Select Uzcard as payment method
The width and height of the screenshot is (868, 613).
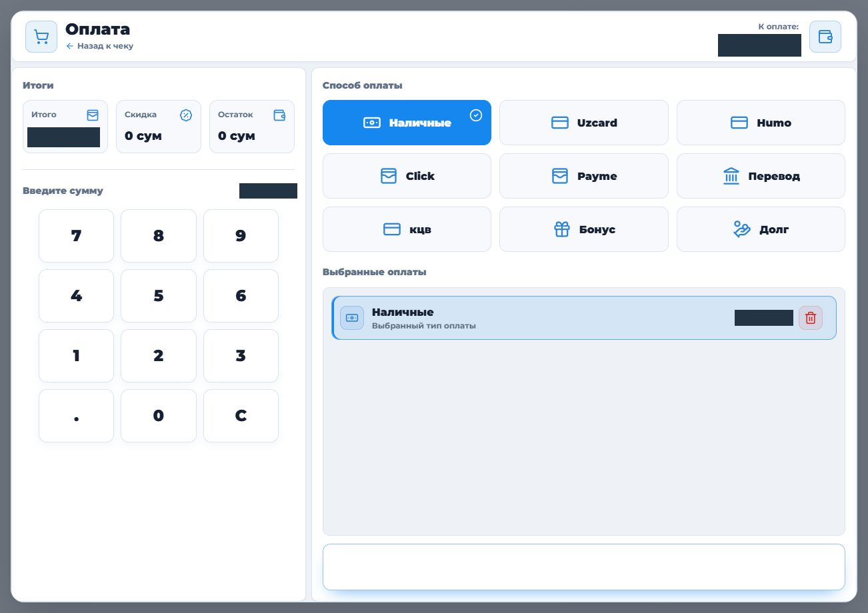(x=583, y=123)
